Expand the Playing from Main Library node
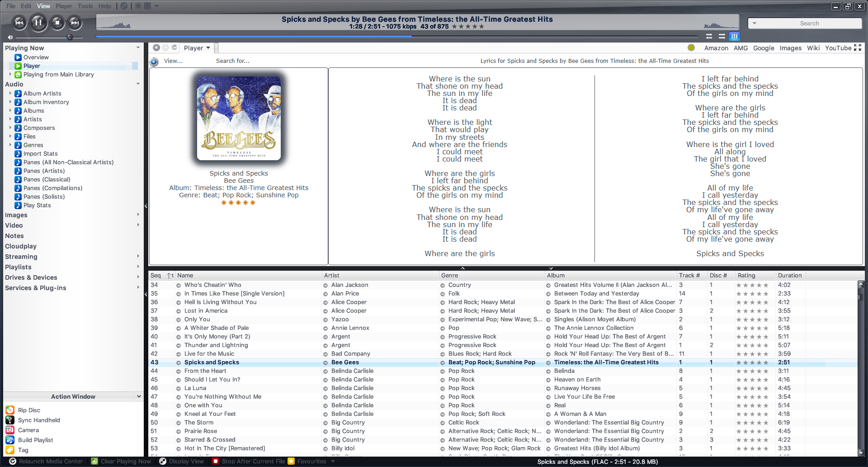 click(10, 74)
